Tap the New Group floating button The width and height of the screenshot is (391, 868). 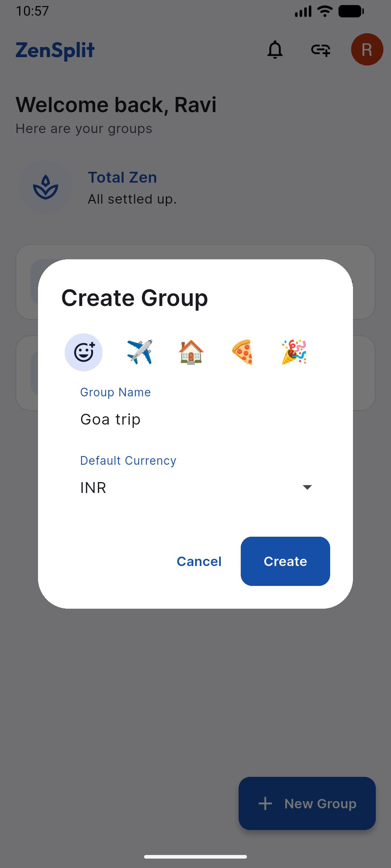[307, 803]
